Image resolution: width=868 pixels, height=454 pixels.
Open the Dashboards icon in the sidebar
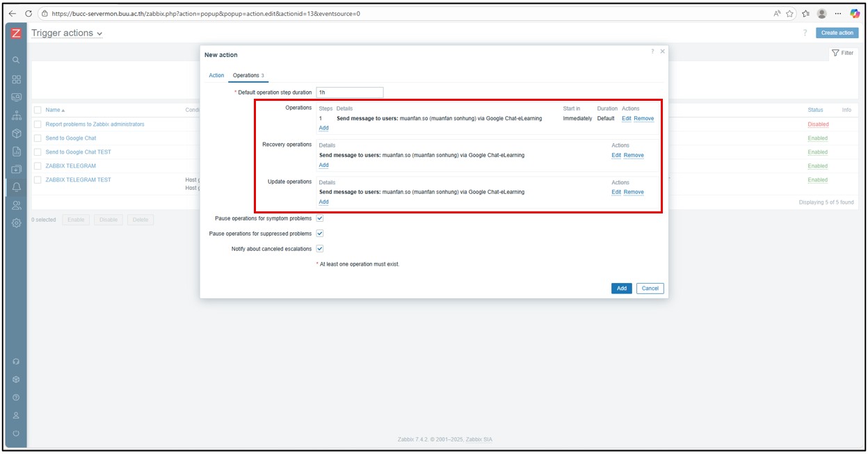17,79
